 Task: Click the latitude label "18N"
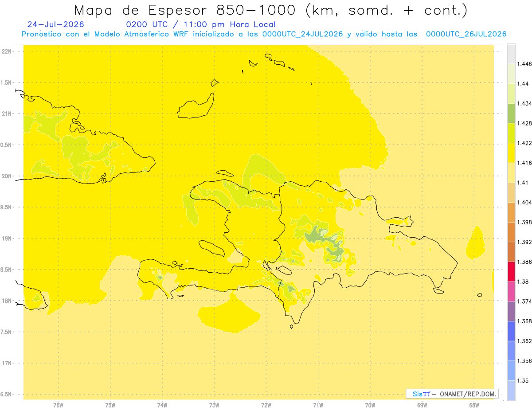[x=7, y=301]
